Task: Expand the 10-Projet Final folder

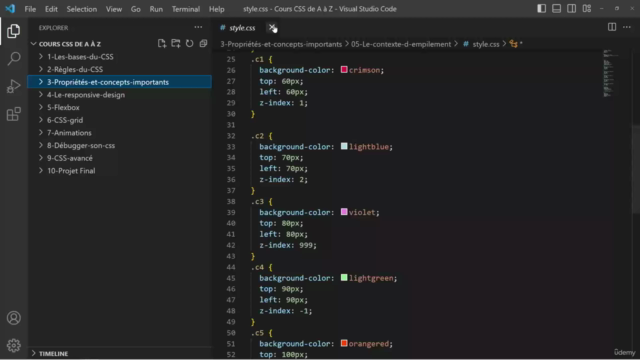Action: click(x=120, y=171)
